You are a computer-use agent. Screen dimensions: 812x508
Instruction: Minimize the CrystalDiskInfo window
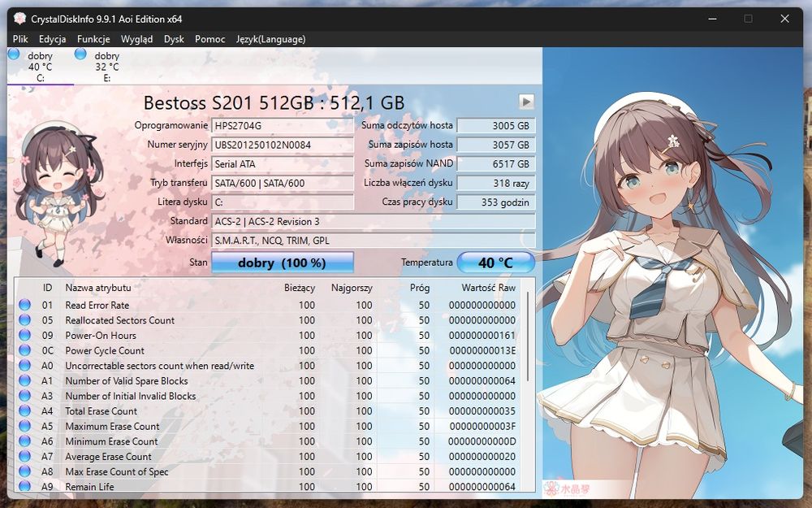click(x=713, y=19)
